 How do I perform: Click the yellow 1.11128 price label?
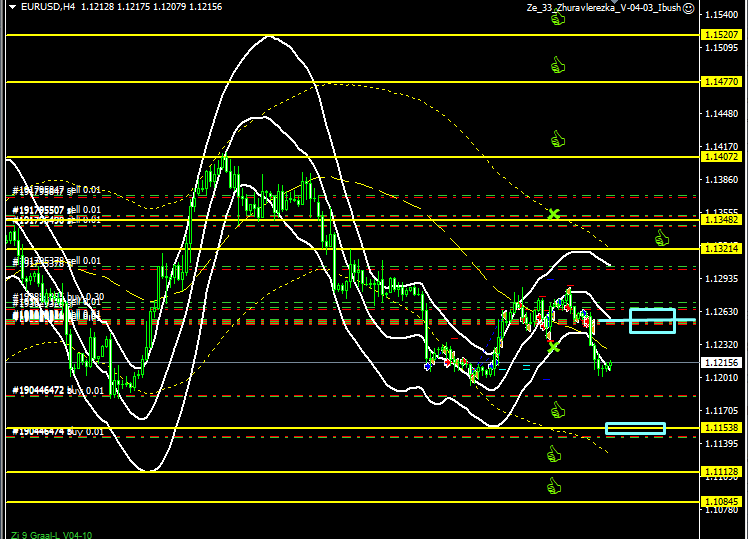pos(722,472)
